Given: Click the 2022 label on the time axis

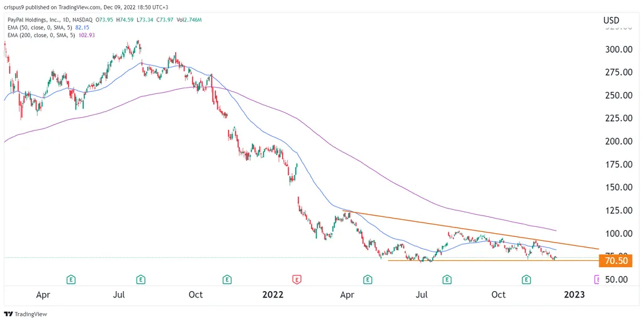Looking at the screenshot, I should 273,294.
